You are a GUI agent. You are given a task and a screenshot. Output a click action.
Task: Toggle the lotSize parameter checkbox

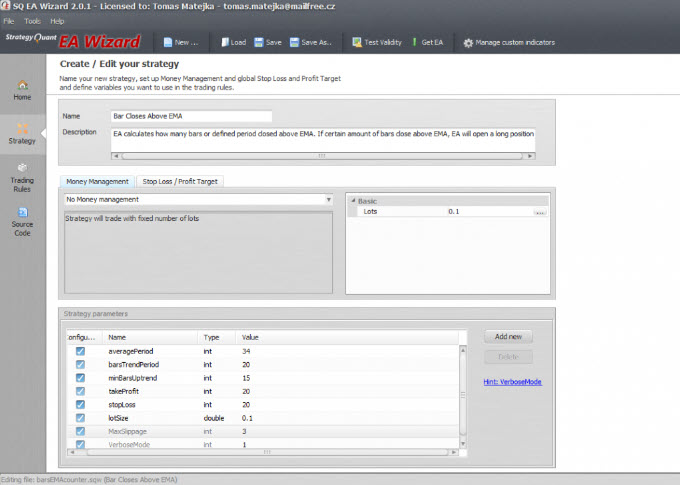(80, 418)
